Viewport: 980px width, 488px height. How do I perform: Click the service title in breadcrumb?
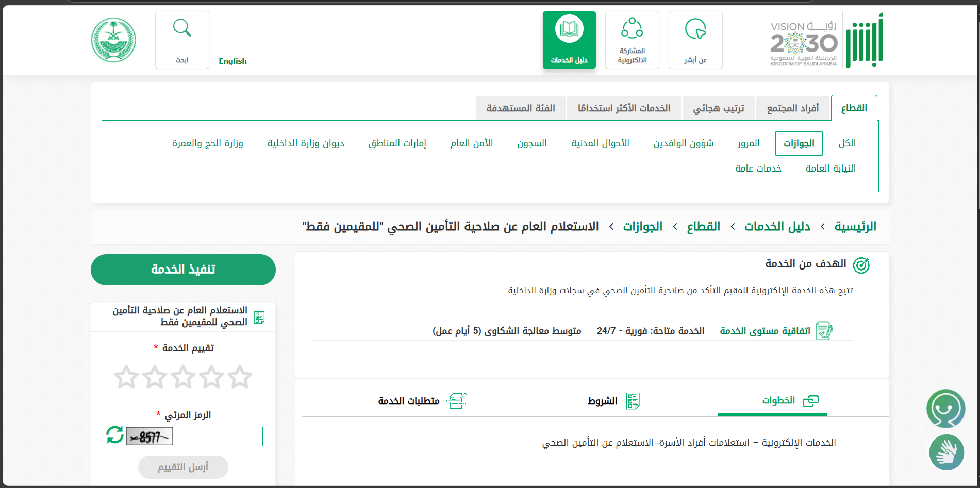[451, 227]
